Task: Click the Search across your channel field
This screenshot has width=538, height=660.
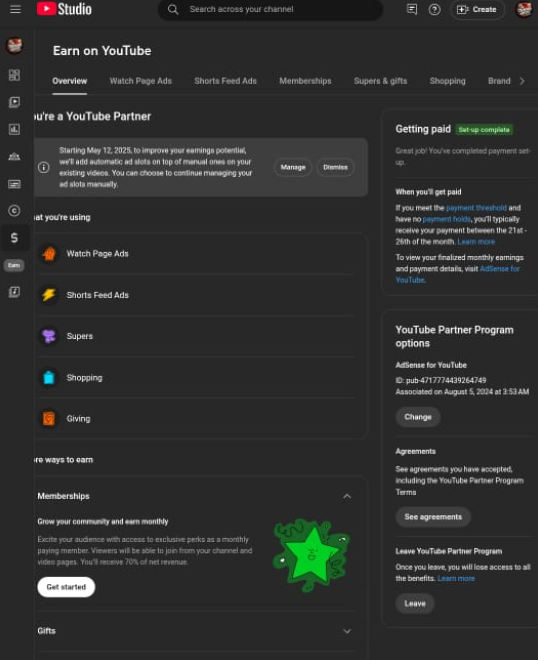Action: (x=270, y=9)
